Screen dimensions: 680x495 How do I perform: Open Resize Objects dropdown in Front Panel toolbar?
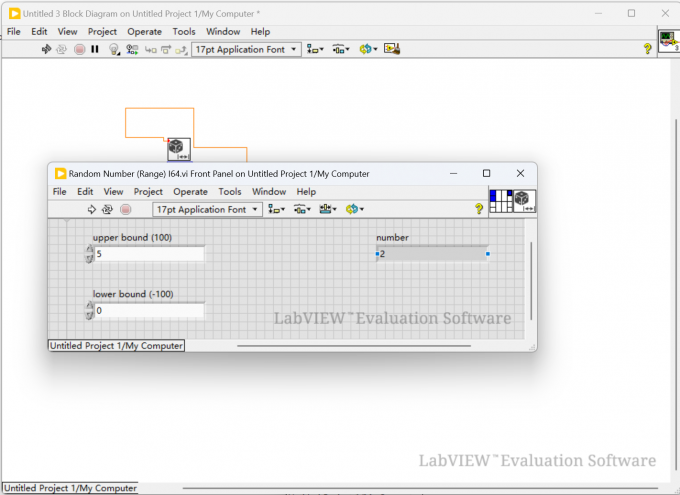[328, 209]
